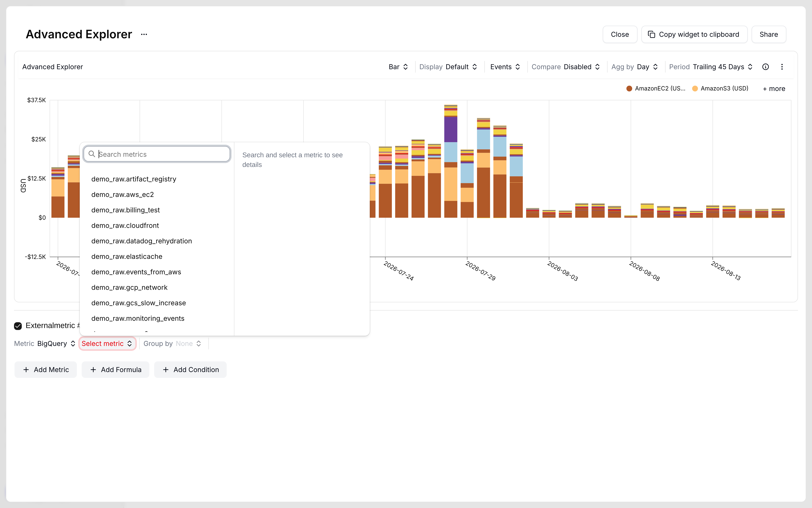Open the ellipsis menu beside Advanced Explorer title
Viewport: 812px width, 508px height.
pos(144,34)
